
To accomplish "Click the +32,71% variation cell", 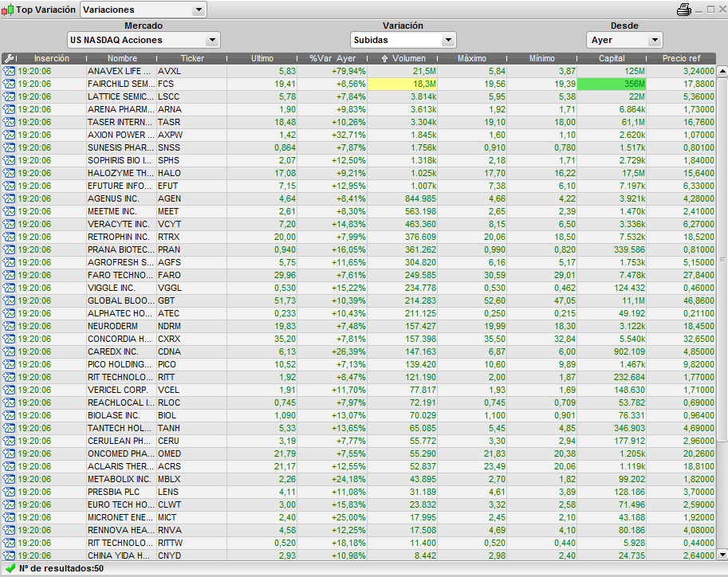I will click(x=332, y=135).
